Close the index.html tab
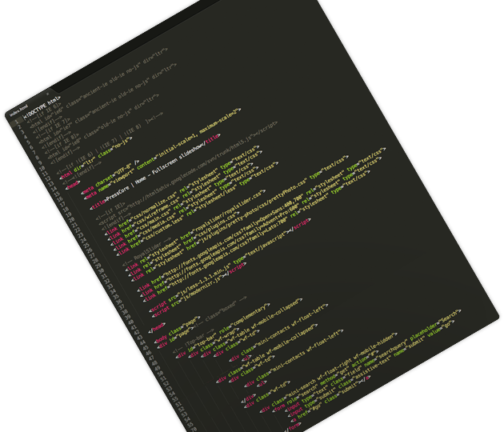The height and width of the screenshot is (432, 504). click(47, 94)
